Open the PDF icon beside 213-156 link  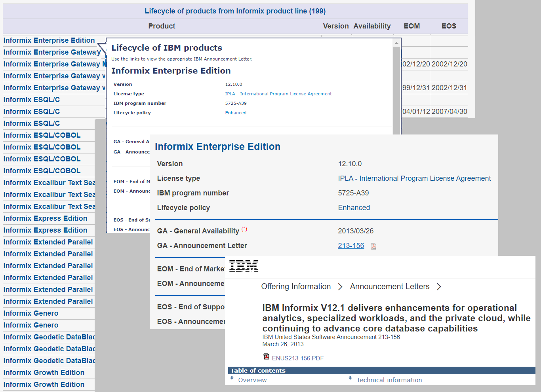[x=373, y=246]
